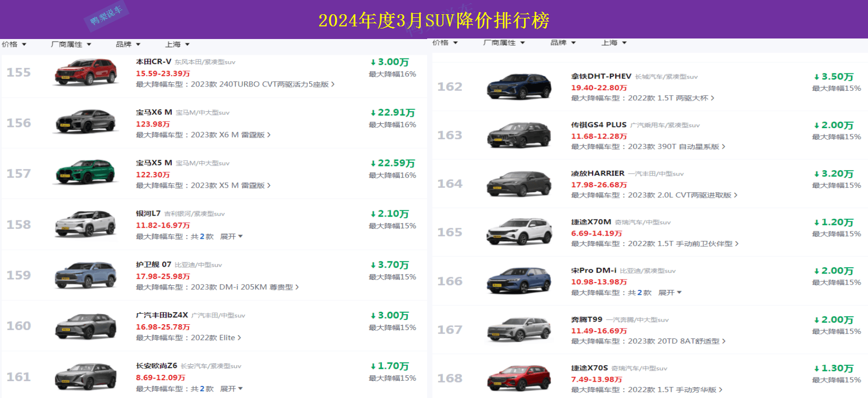Open the 2023款 X6 M 雷霆版 trim link
This screenshot has width=868, height=398.
click(x=230, y=135)
